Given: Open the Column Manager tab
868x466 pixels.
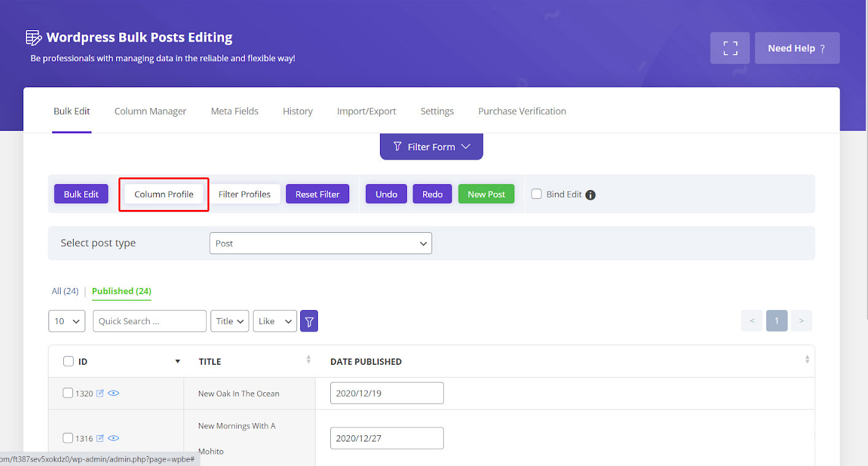Looking at the screenshot, I should tap(150, 111).
